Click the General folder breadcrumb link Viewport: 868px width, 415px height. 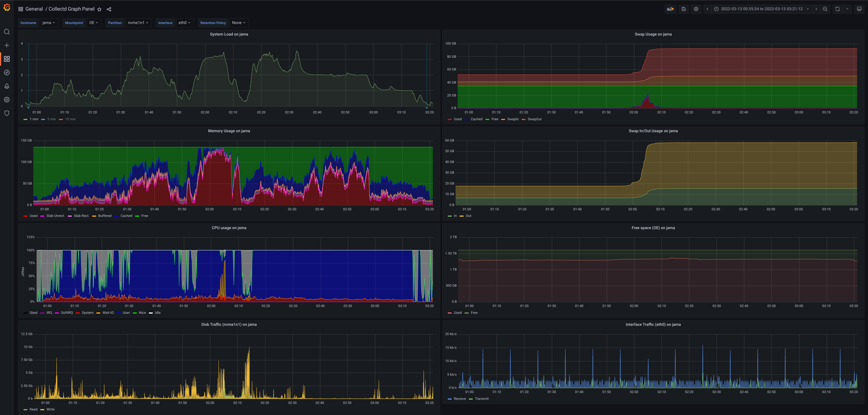(34, 9)
